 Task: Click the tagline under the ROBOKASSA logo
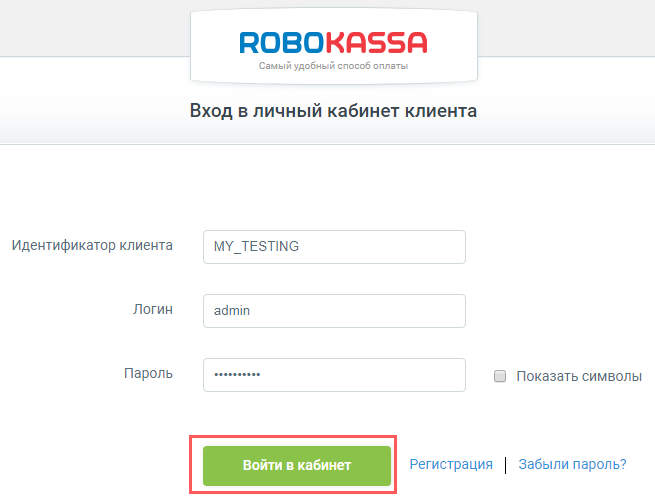click(x=333, y=66)
